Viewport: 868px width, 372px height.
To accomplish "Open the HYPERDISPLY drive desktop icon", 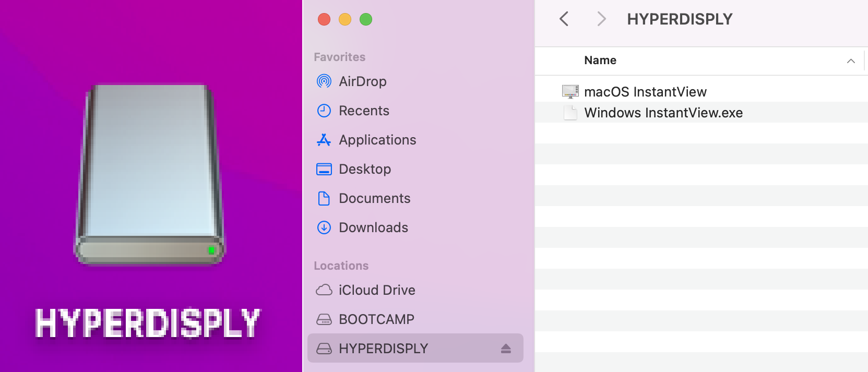I will pyautogui.click(x=150, y=175).
